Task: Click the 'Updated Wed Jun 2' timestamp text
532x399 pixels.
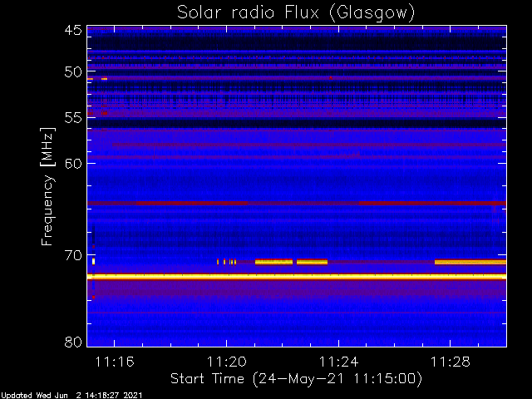Action: pyautogui.click(x=71, y=396)
